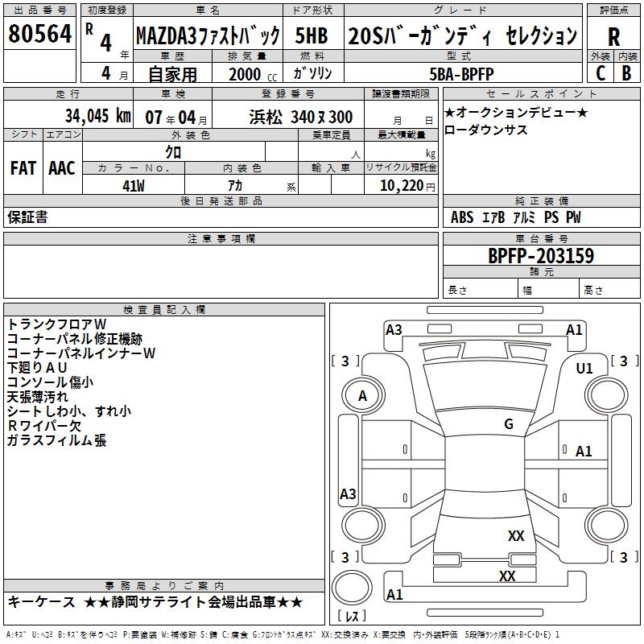Click the note コーナーパネル修正機跡
The image size is (644, 644).
[75, 339]
